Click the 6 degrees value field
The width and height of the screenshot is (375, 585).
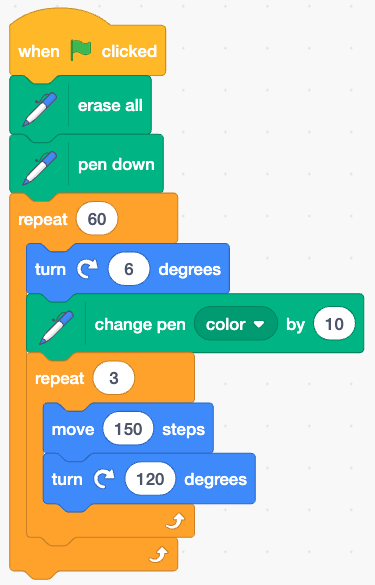[129, 269]
